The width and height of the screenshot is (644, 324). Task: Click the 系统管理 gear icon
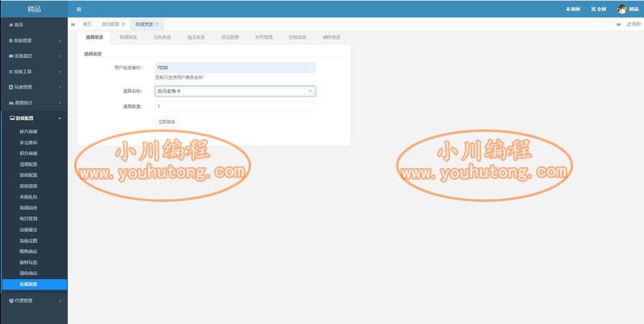coord(11,41)
